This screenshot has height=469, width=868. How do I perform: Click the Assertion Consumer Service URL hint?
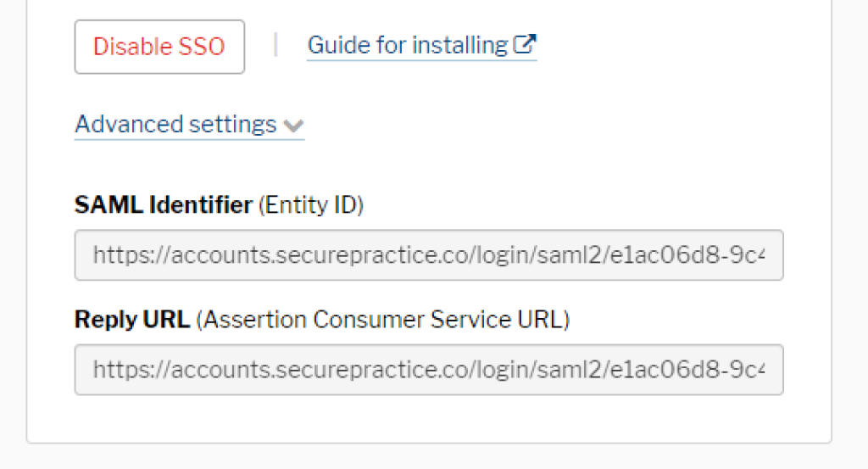click(x=383, y=320)
